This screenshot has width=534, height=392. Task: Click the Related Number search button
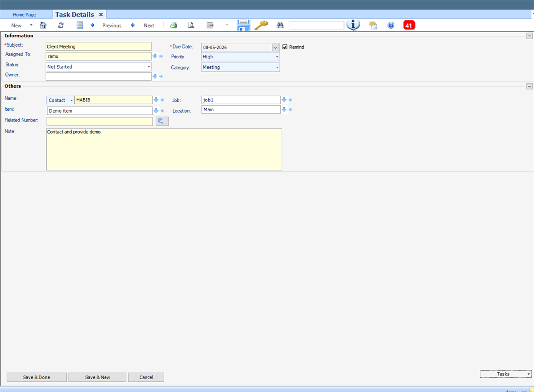[x=162, y=121]
